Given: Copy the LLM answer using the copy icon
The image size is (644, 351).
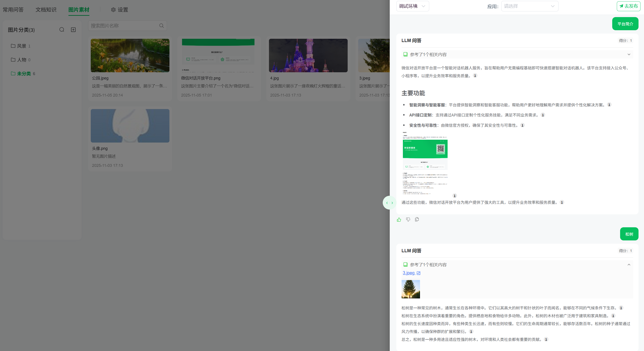Looking at the screenshot, I should 417,219.
